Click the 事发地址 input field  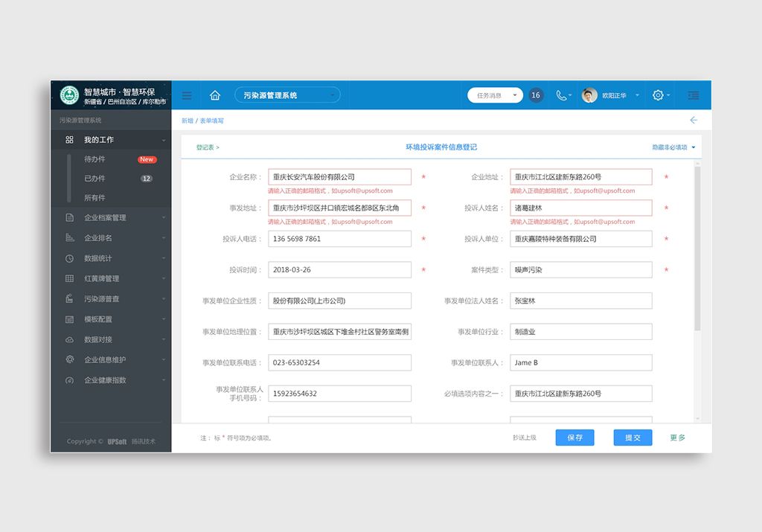click(x=339, y=208)
